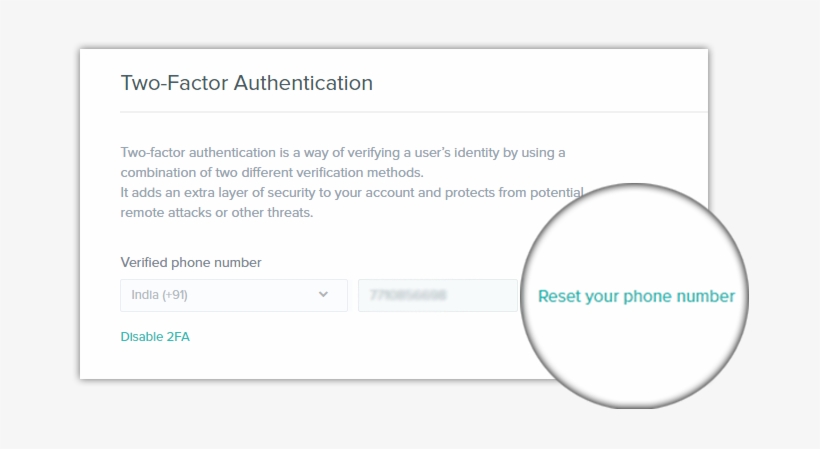
Task: Click the Reset your phone number link
Action: click(636, 296)
